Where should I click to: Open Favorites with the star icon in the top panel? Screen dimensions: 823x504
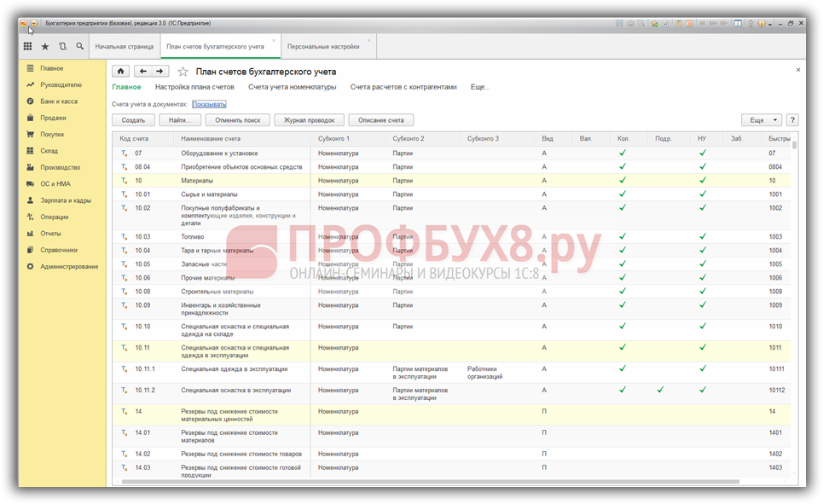click(45, 47)
